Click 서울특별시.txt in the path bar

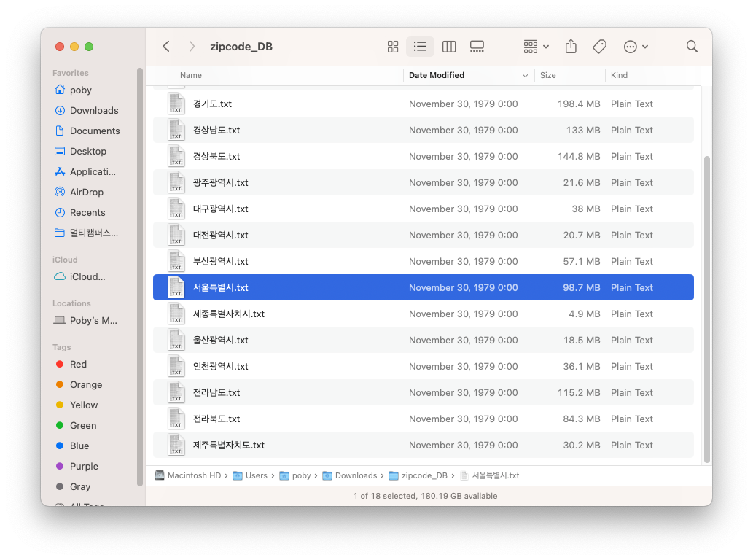[x=489, y=475]
